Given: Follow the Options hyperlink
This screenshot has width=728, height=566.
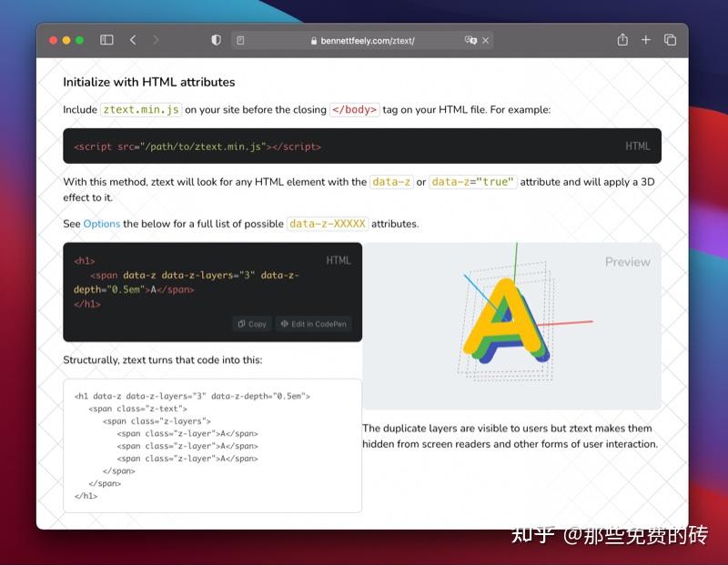Looking at the screenshot, I should (101, 223).
